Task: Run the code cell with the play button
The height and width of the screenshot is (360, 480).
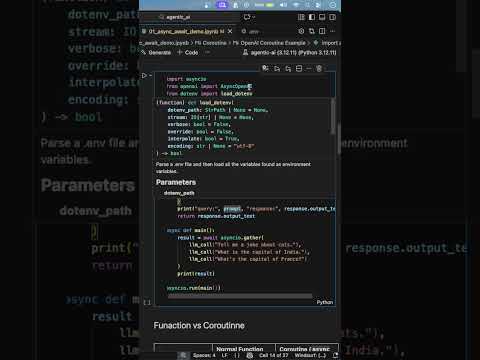Action: [144, 76]
